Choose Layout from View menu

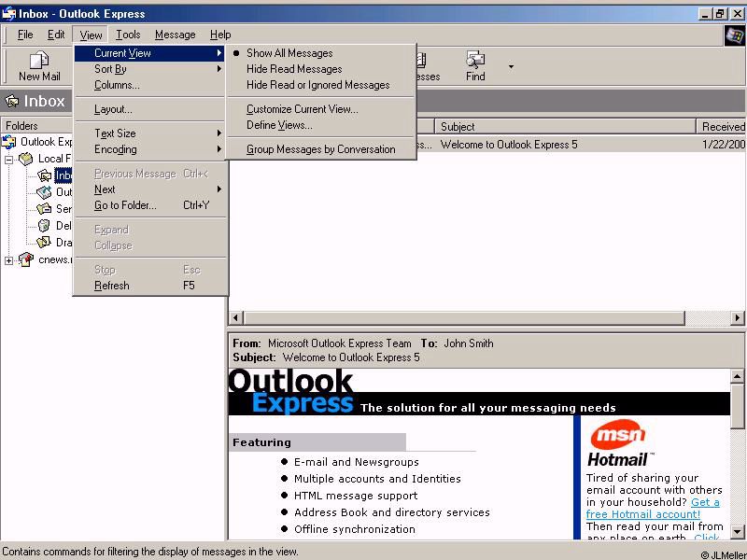(150, 109)
